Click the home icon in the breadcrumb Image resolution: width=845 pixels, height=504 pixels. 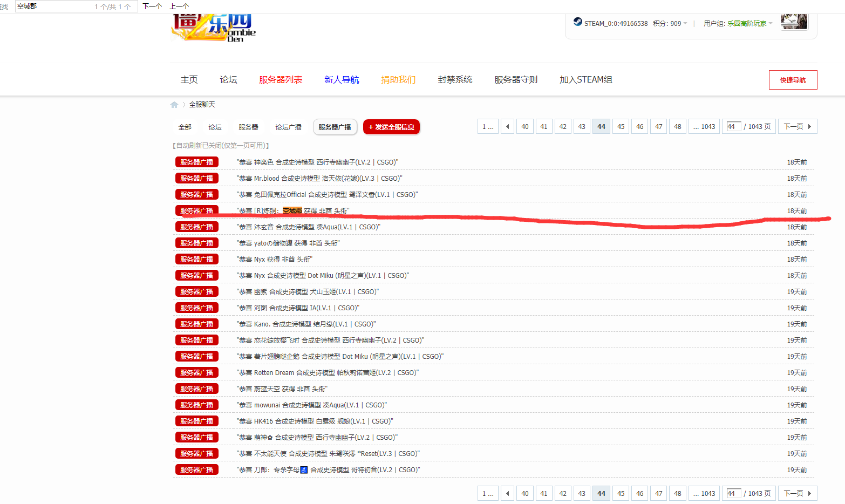(174, 104)
